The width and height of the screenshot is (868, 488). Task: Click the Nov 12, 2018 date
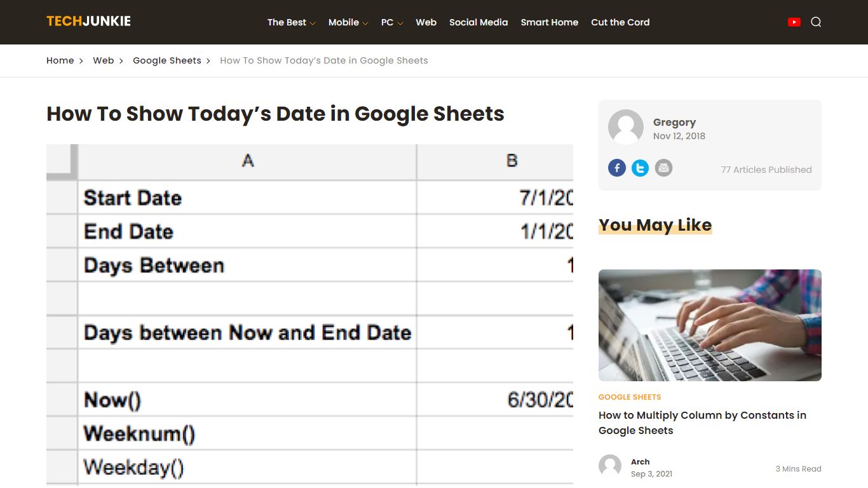(679, 136)
